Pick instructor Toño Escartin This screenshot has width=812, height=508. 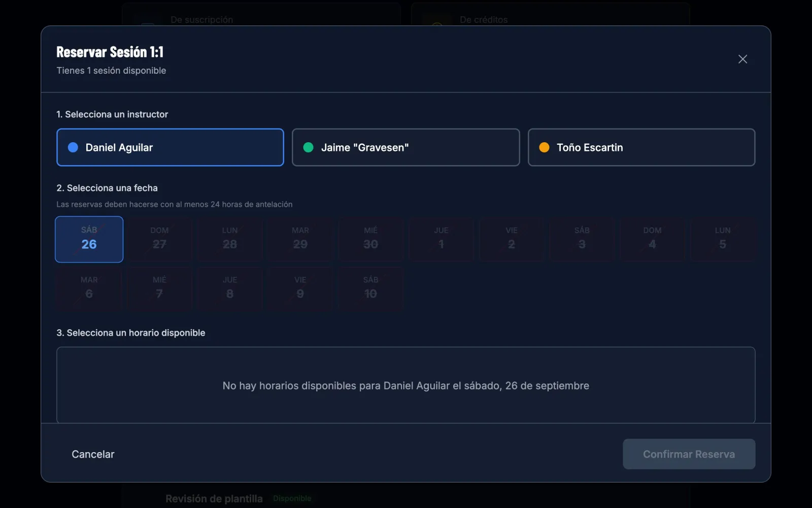tap(641, 147)
